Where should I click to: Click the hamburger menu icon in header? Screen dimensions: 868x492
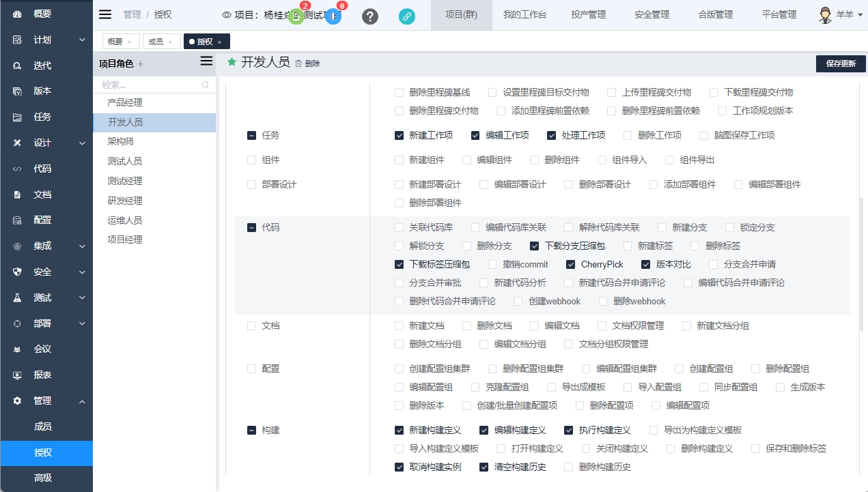point(105,14)
